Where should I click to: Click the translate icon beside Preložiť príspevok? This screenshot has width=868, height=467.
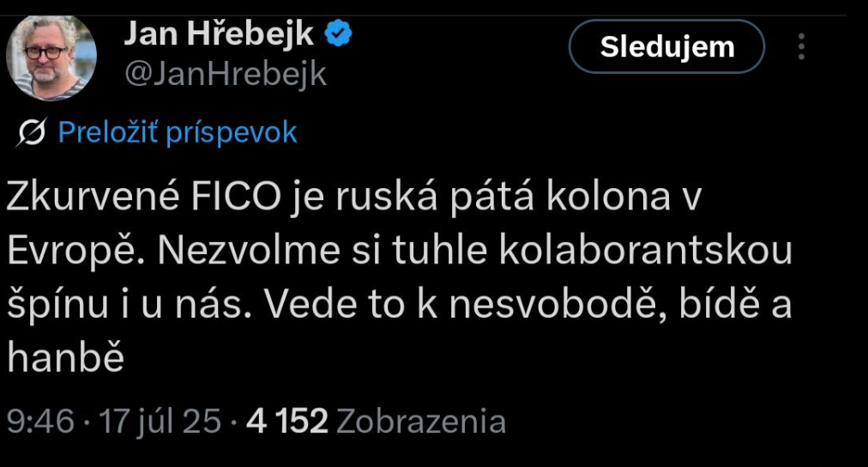pyautogui.click(x=32, y=132)
